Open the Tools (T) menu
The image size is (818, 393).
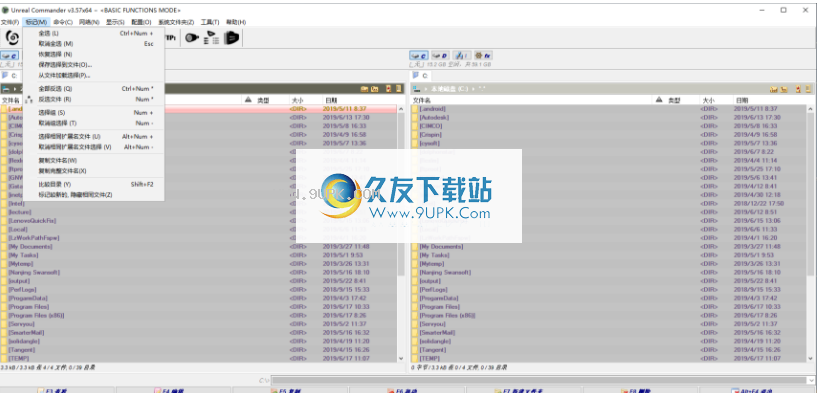pyautogui.click(x=210, y=22)
